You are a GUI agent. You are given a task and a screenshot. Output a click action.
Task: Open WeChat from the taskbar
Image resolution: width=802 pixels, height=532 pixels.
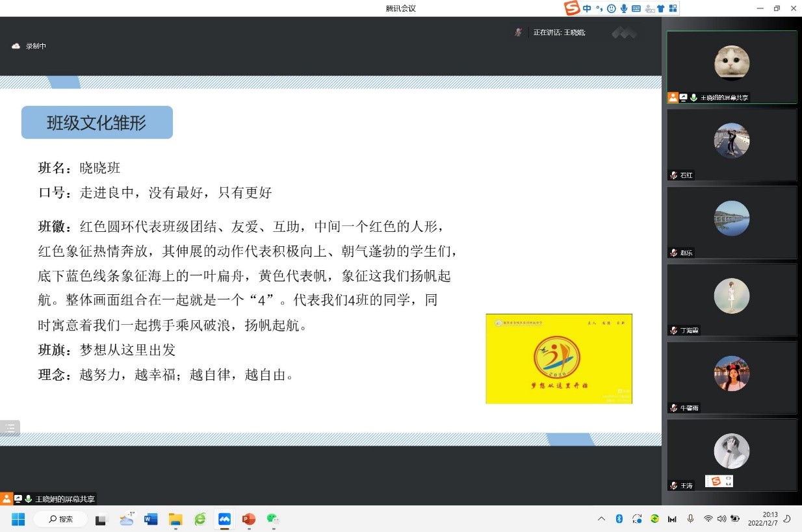273,519
